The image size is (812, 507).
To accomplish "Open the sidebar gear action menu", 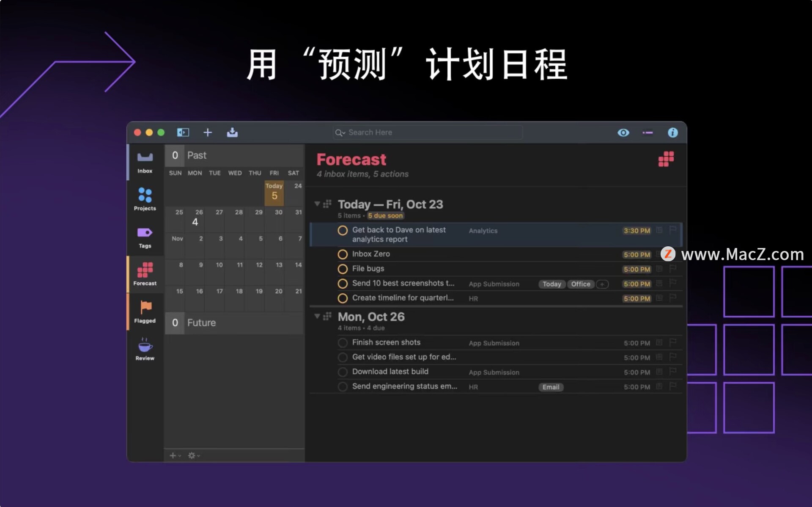I will pos(194,455).
